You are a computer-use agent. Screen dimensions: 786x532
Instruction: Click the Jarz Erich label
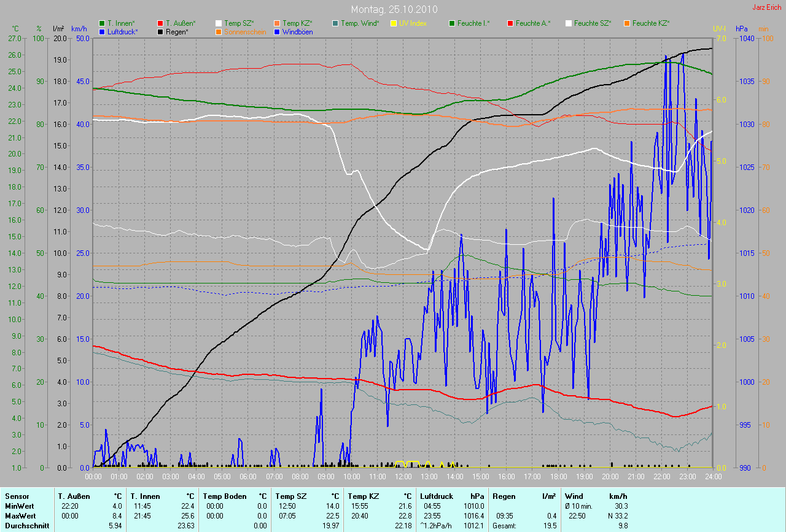click(767, 7)
